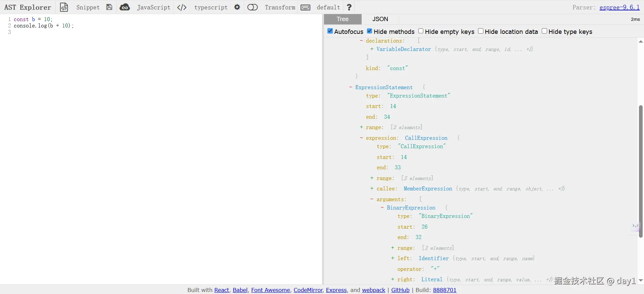Click the collapse panel icon near scrollbar
Screen dimensions: 644x294
click(635, 226)
